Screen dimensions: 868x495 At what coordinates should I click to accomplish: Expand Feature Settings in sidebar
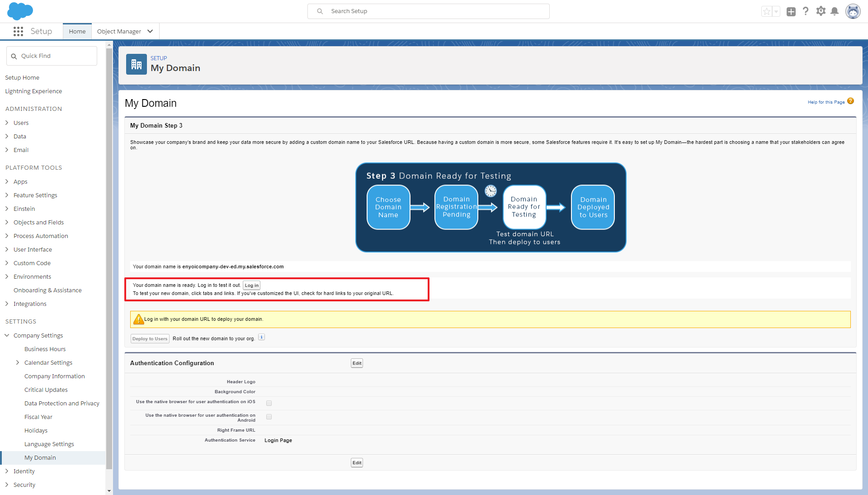pos(7,195)
